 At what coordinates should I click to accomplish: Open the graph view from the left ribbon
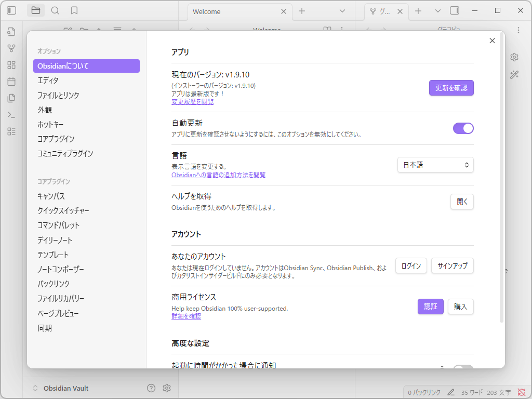[x=11, y=48]
